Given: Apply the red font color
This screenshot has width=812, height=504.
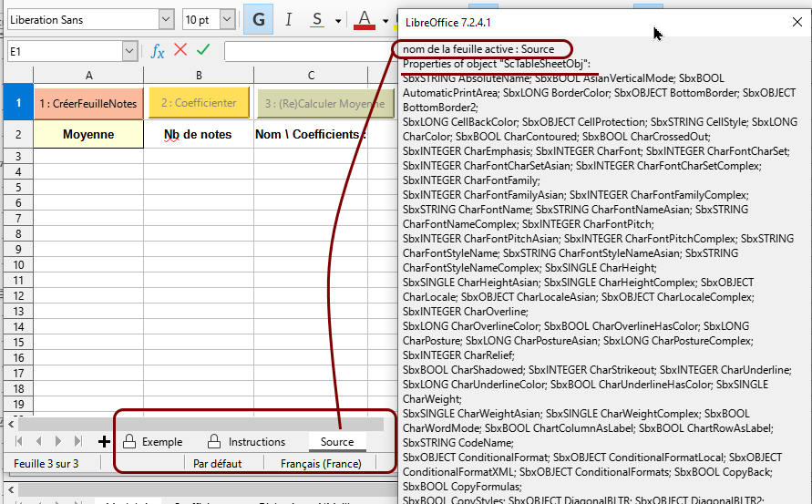Looking at the screenshot, I should point(365,20).
